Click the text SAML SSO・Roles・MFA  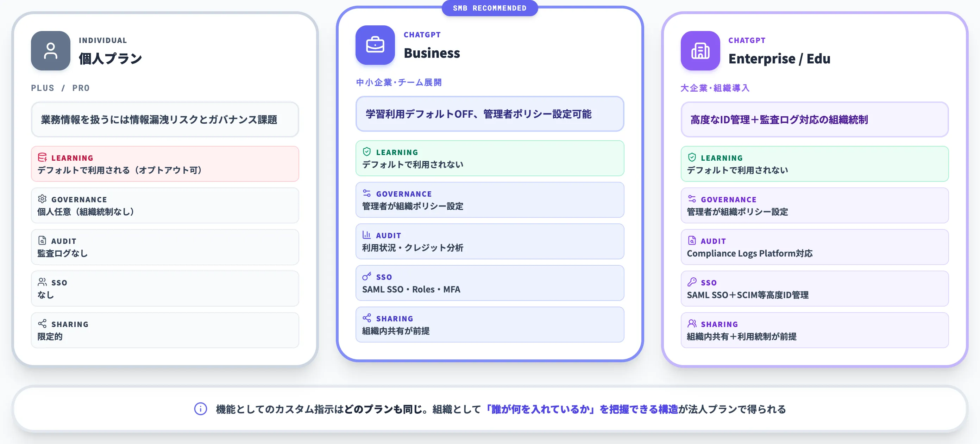point(411,289)
